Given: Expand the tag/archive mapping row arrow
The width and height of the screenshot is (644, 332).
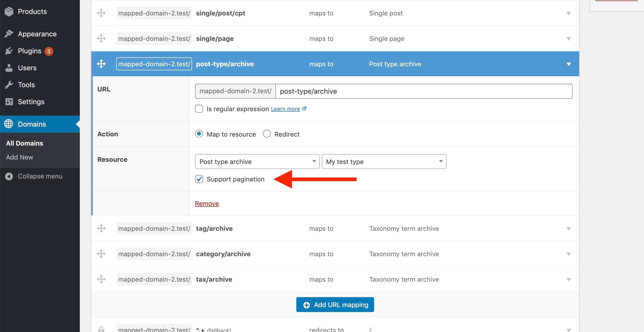Looking at the screenshot, I should [x=568, y=229].
